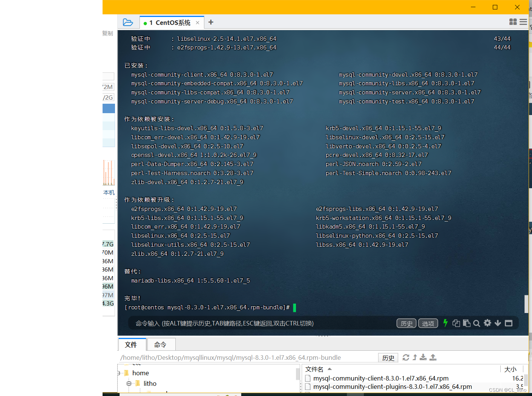Screen dimensions: 532x396
Task: Go up to parent directory icon
Action: 415,357
